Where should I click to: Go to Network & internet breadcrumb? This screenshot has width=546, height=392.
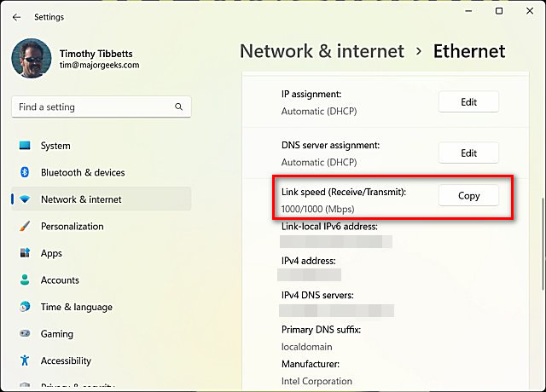tap(322, 51)
